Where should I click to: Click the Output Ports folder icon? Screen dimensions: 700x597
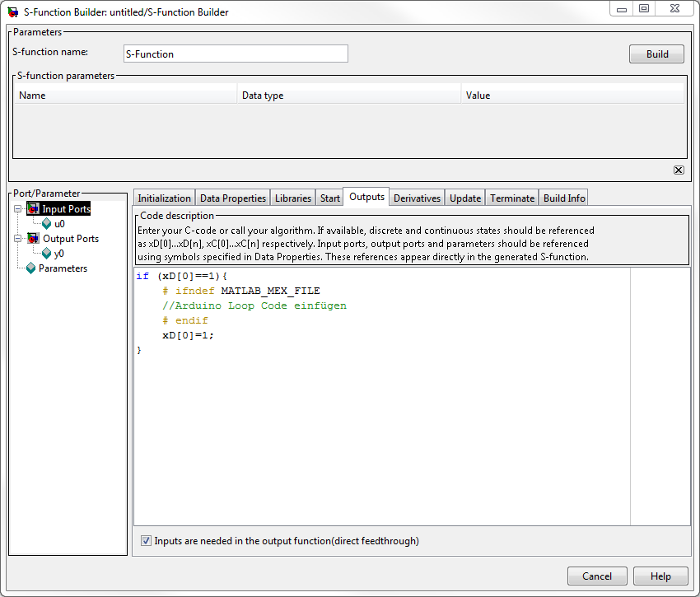pos(33,239)
